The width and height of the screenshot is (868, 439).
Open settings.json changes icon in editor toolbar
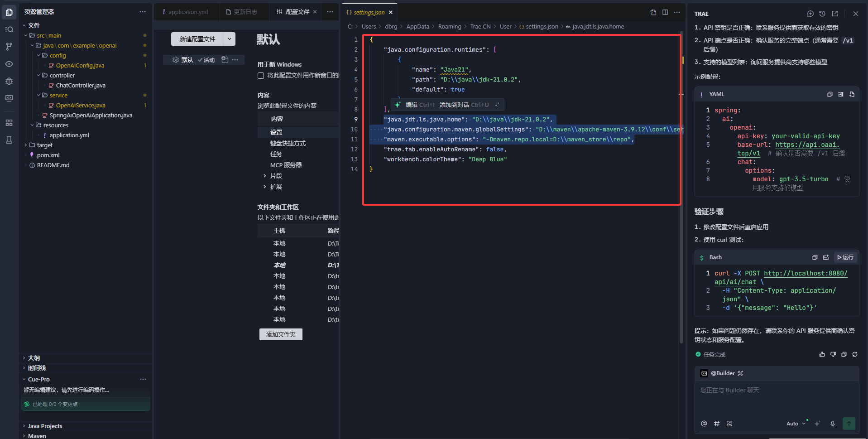tap(653, 12)
